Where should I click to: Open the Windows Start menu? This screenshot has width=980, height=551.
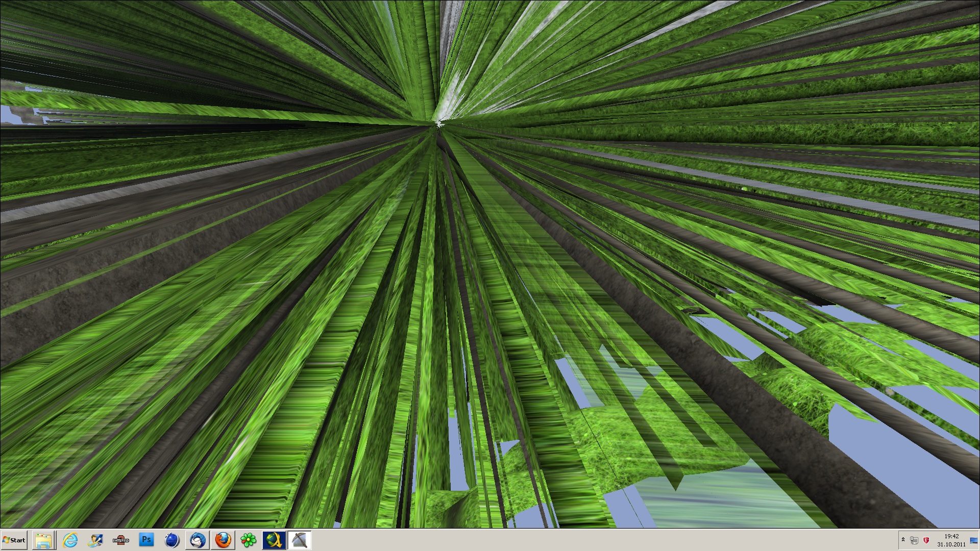tap(14, 540)
